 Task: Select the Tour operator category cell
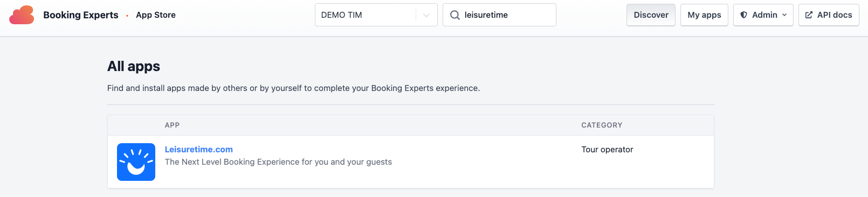[607, 150]
